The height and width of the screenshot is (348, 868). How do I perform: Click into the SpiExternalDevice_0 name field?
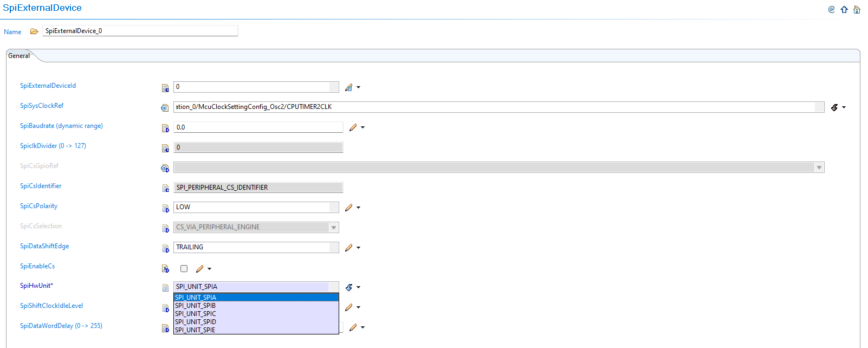pyautogui.click(x=140, y=31)
